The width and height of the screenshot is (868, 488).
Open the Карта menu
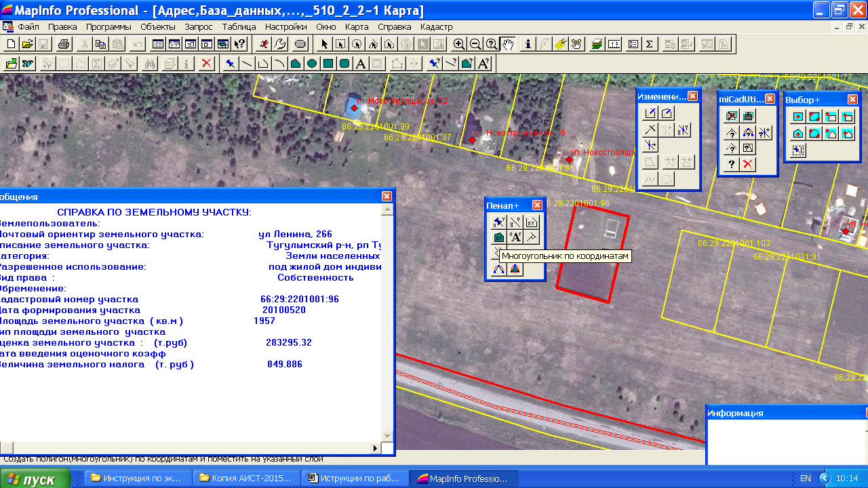(357, 26)
